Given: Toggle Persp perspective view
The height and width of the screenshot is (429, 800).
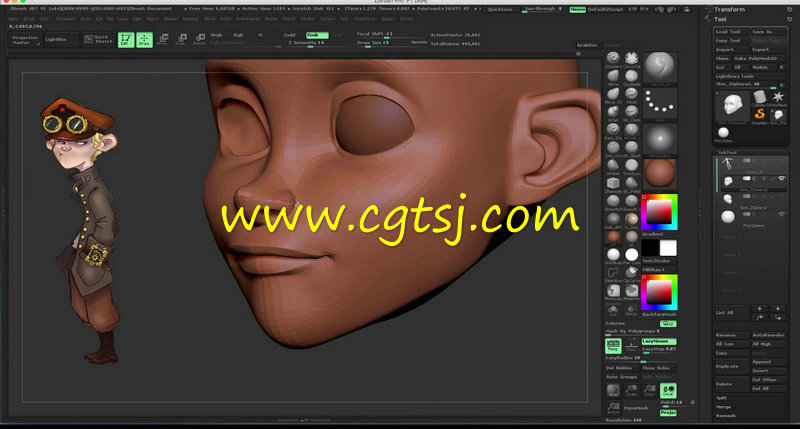Looking at the screenshot, I should pyautogui.click(x=613, y=346).
